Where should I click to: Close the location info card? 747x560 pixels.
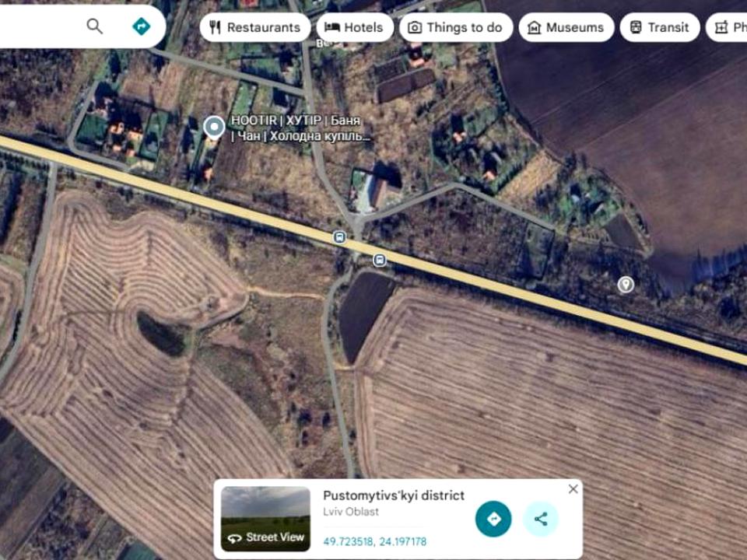(573, 489)
